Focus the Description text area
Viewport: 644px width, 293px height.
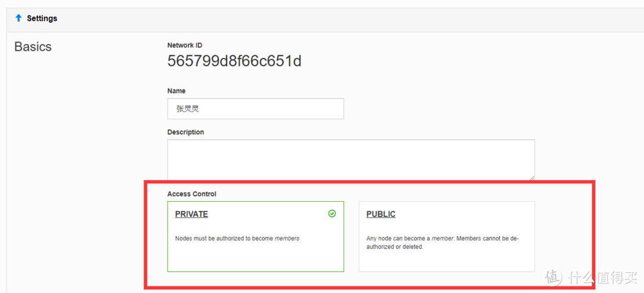click(351, 159)
